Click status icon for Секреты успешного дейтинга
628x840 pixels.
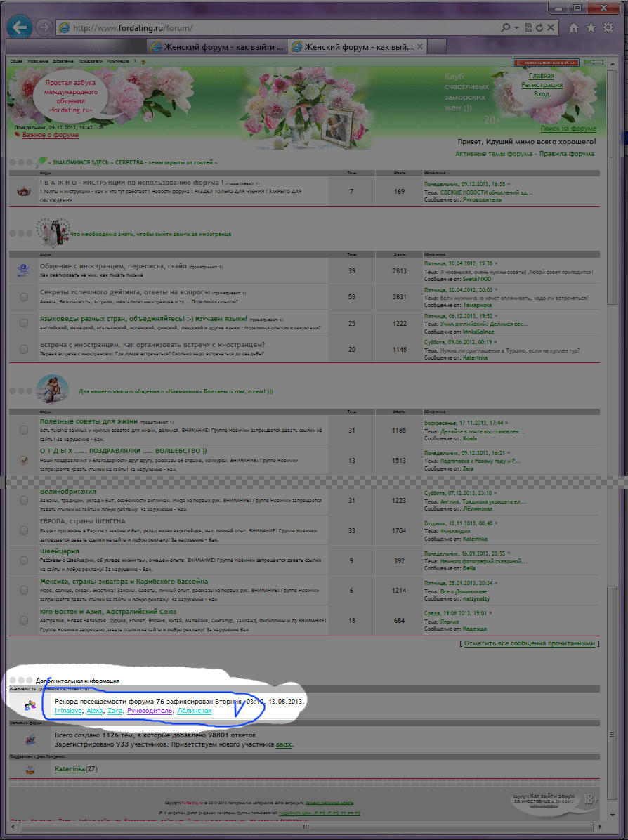click(x=24, y=297)
